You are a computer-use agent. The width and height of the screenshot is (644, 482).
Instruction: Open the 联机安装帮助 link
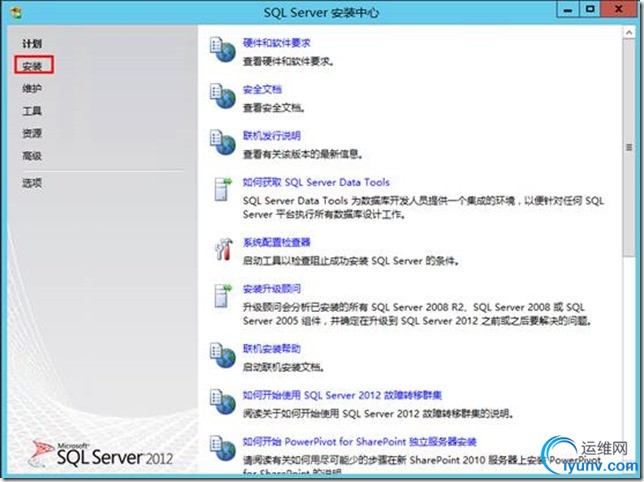[271, 349]
